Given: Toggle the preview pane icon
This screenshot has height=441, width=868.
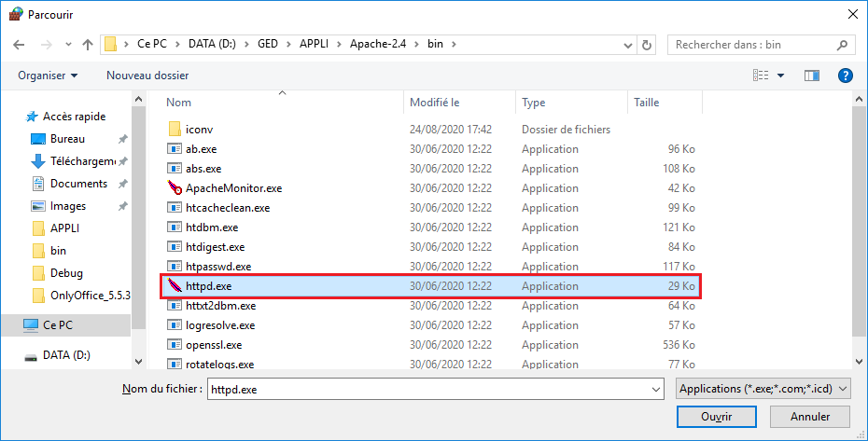Looking at the screenshot, I should [812, 76].
